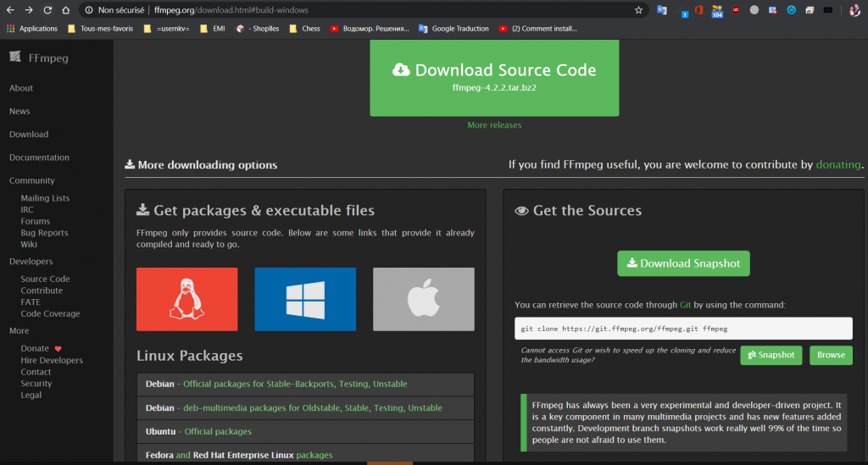Open Debian official packages link

point(295,384)
